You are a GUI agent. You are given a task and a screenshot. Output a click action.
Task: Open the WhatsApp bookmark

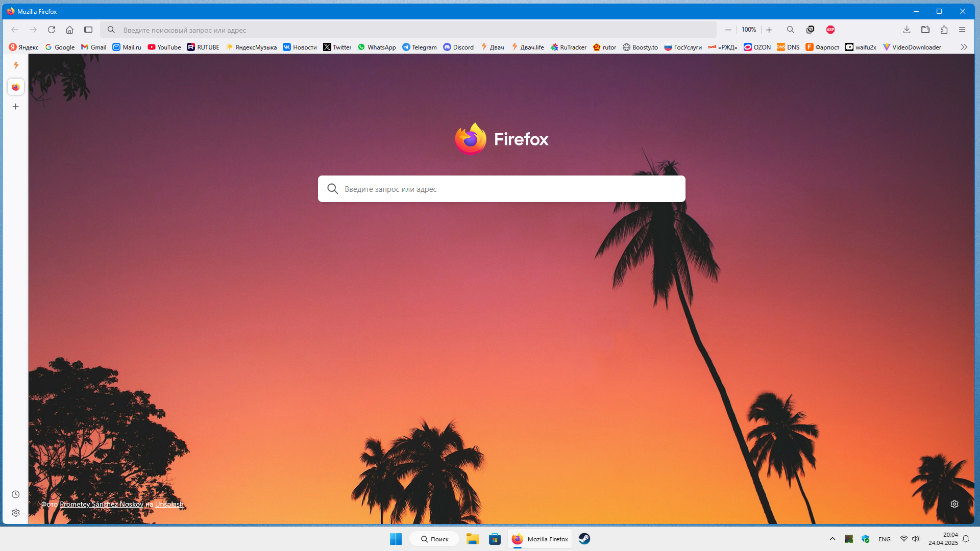[x=377, y=47]
